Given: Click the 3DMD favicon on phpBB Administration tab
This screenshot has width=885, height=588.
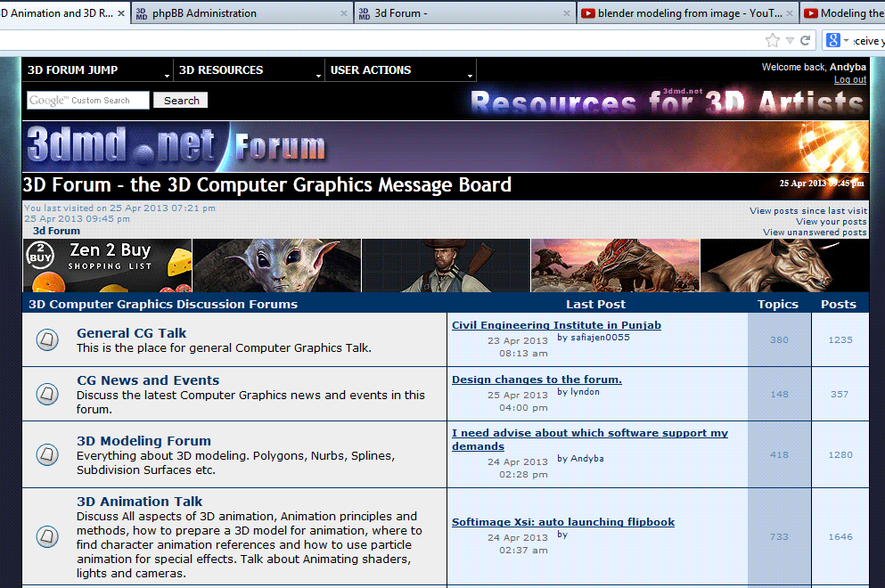Looking at the screenshot, I should coord(142,13).
